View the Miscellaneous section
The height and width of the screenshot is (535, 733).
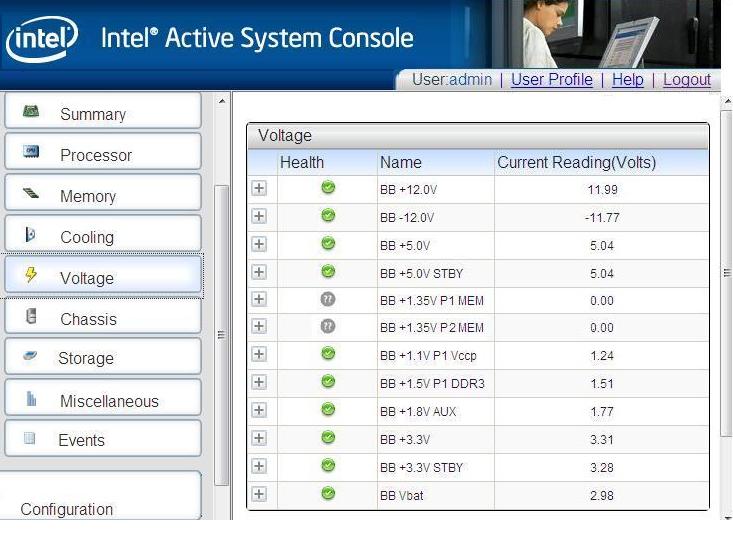(103, 398)
